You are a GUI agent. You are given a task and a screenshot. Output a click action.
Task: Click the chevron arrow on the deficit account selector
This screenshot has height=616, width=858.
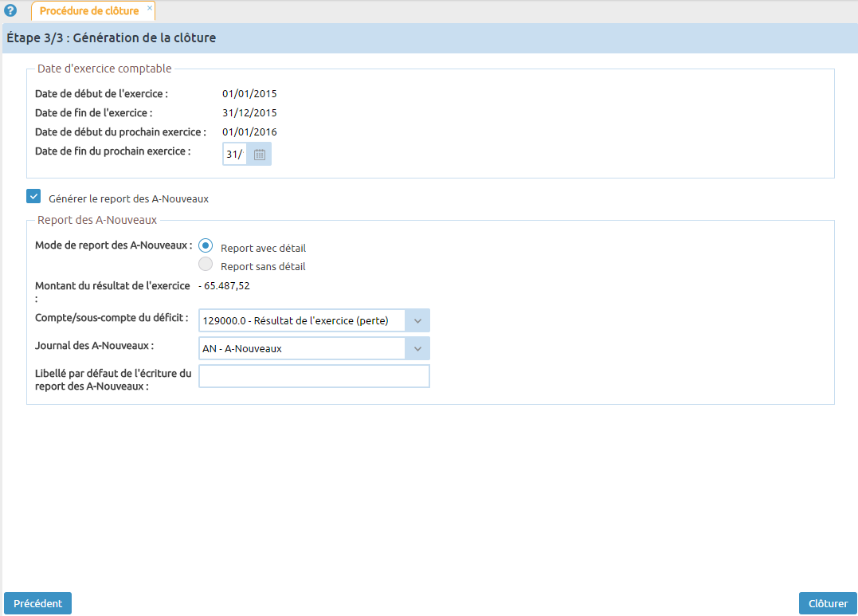click(417, 320)
